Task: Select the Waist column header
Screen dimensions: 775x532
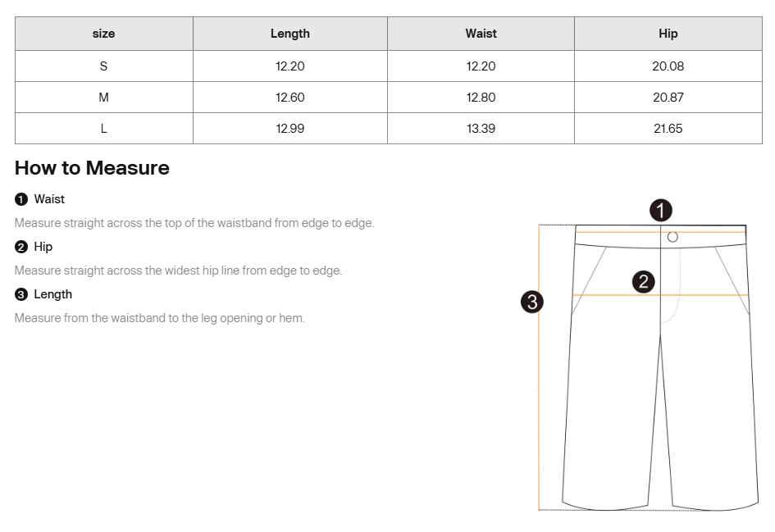Action: coord(481,34)
